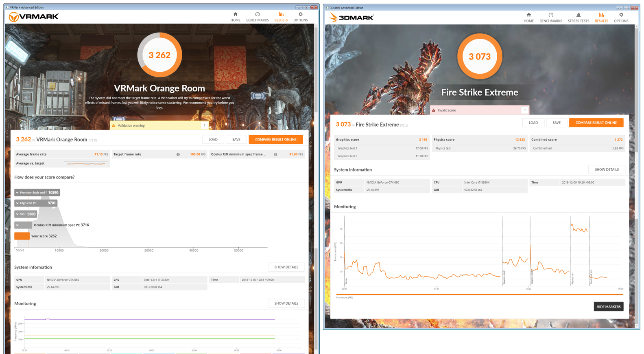Click SAVE in VRMark results
644x354 pixels.
click(x=236, y=139)
